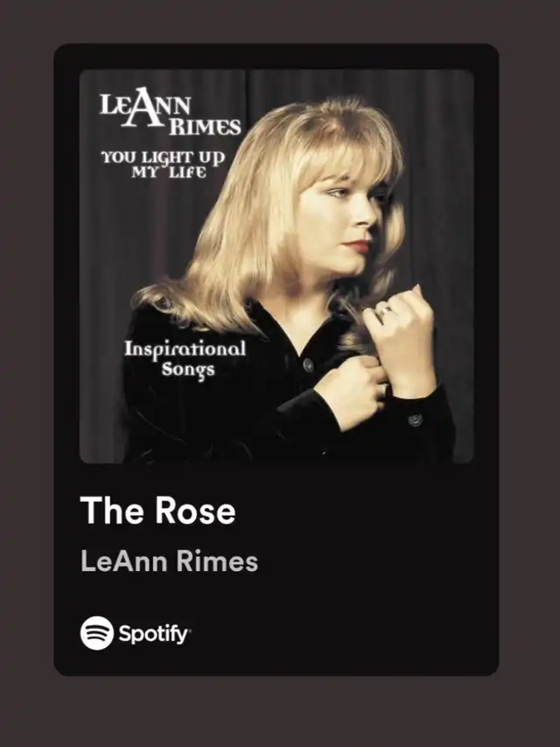Image resolution: width=560 pixels, height=747 pixels.
Task: Click the jacket's front chest button
Action: tap(308, 365)
